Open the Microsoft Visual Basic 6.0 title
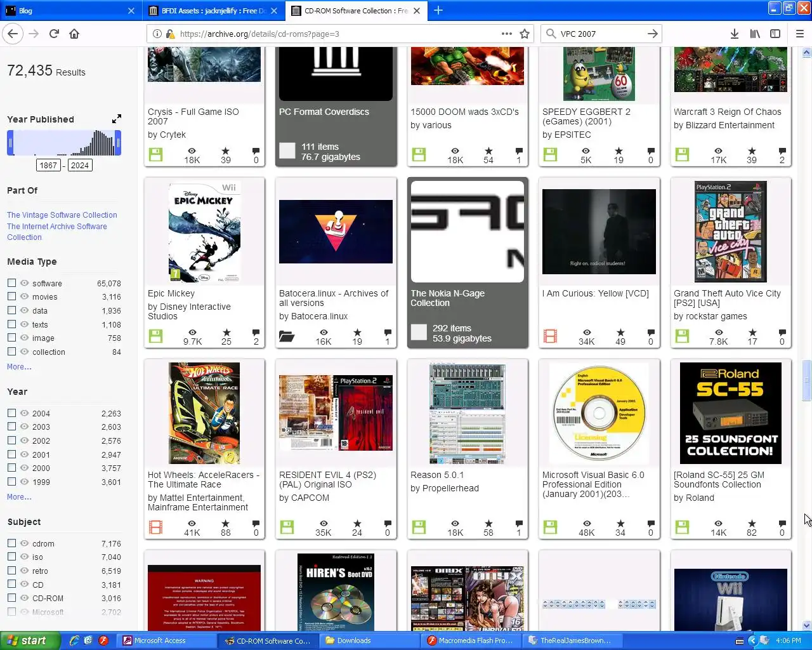812x650 pixels. [593, 484]
